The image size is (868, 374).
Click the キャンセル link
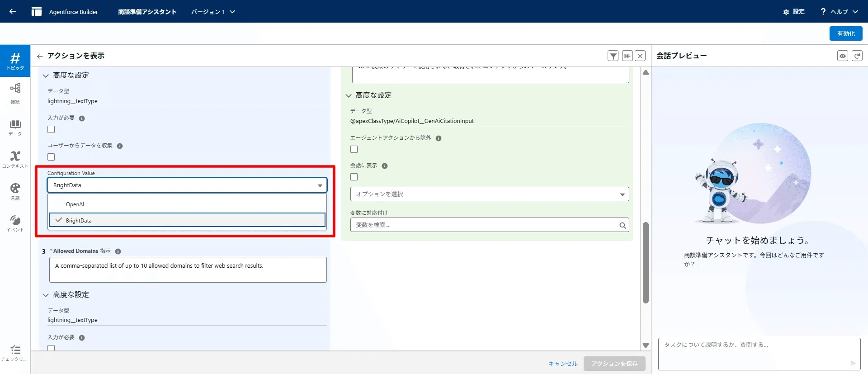[x=563, y=364]
